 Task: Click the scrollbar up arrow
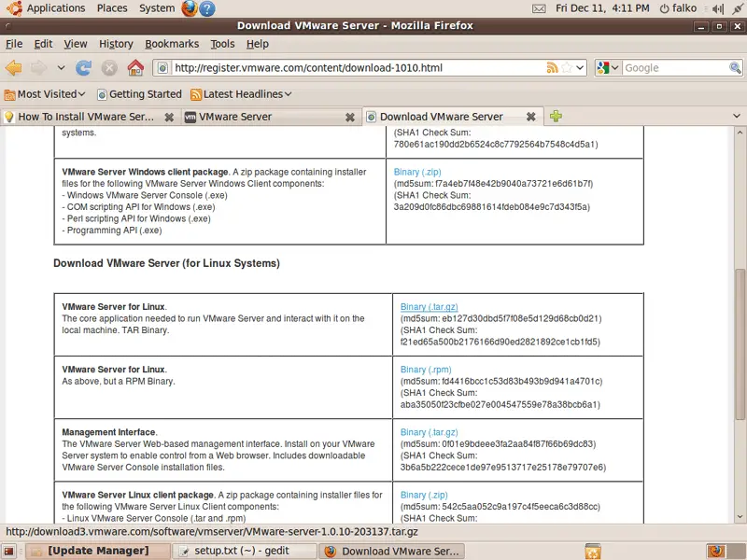pyautogui.click(x=740, y=132)
